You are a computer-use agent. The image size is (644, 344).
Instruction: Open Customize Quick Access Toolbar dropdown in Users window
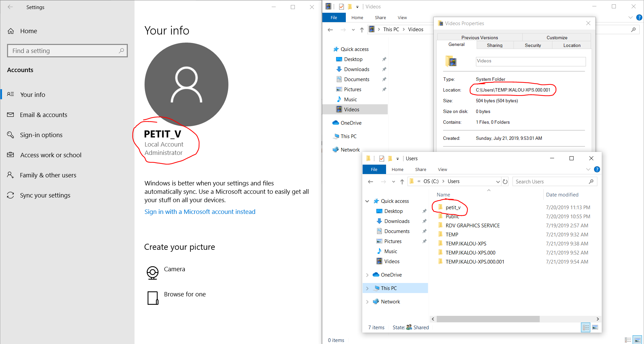[397, 159]
